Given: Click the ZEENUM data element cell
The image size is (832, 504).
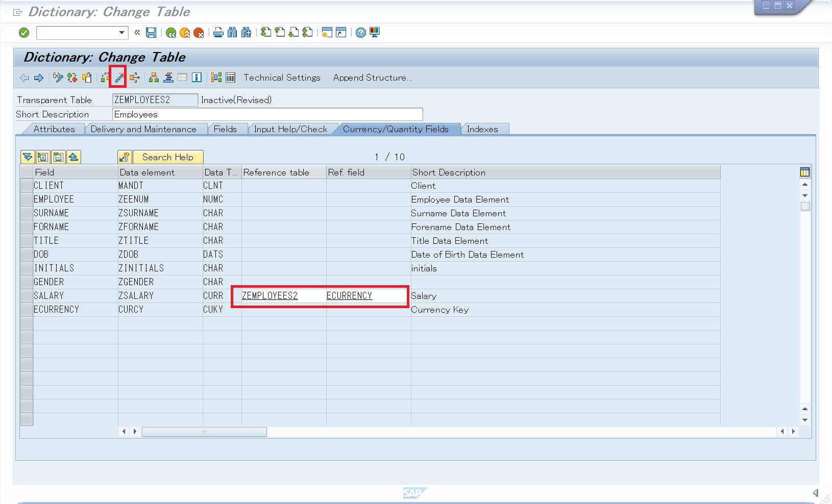Looking at the screenshot, I should (x=160, y=199).
